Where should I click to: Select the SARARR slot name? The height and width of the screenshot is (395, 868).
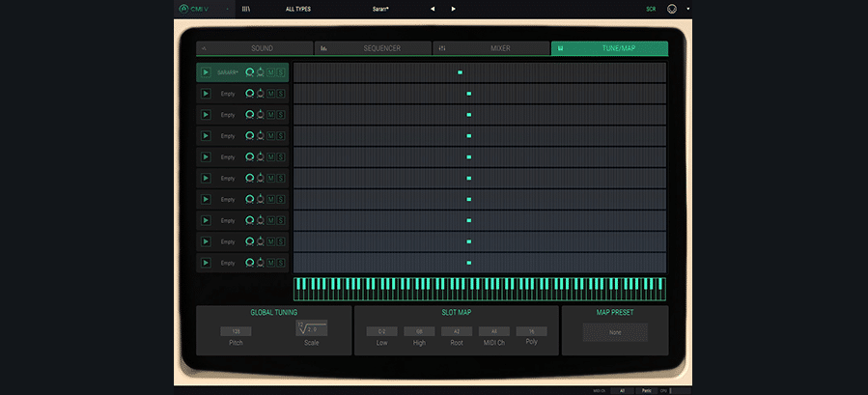click(x=227, y=72)
